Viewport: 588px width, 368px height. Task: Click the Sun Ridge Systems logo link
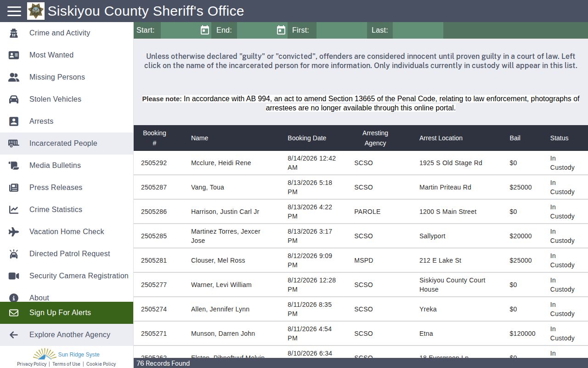point(67,354)
